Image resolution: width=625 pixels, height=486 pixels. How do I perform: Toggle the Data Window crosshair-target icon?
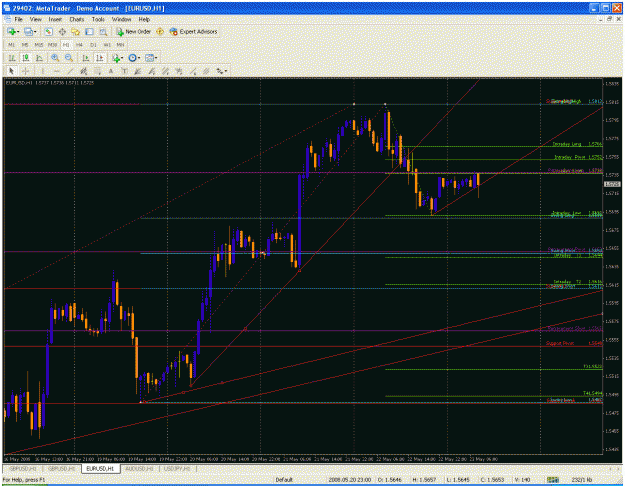(62, 31)
